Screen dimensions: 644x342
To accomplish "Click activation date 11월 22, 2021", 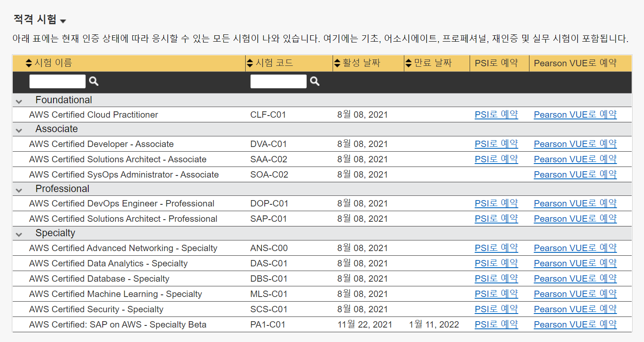I will [365, 325].
